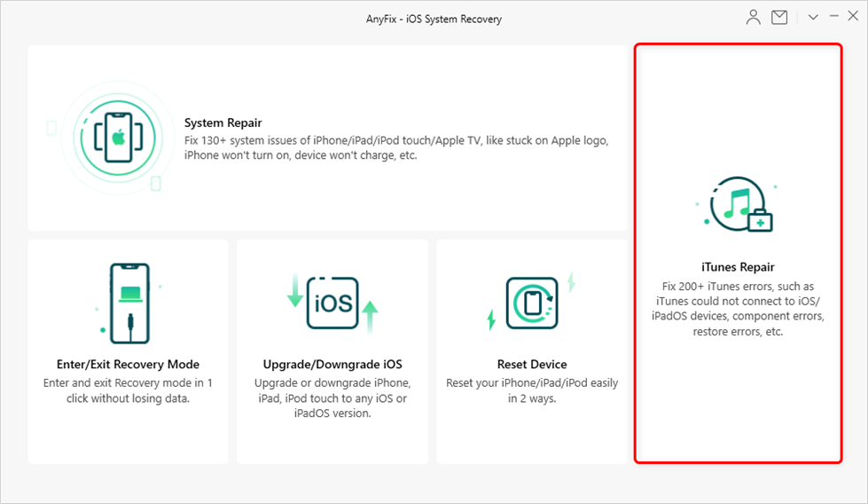This screenshot has width=868, height=504.
Task: Click the iTunes Repair music note icon
Action: pyautogui.click(x=738, y=208)
